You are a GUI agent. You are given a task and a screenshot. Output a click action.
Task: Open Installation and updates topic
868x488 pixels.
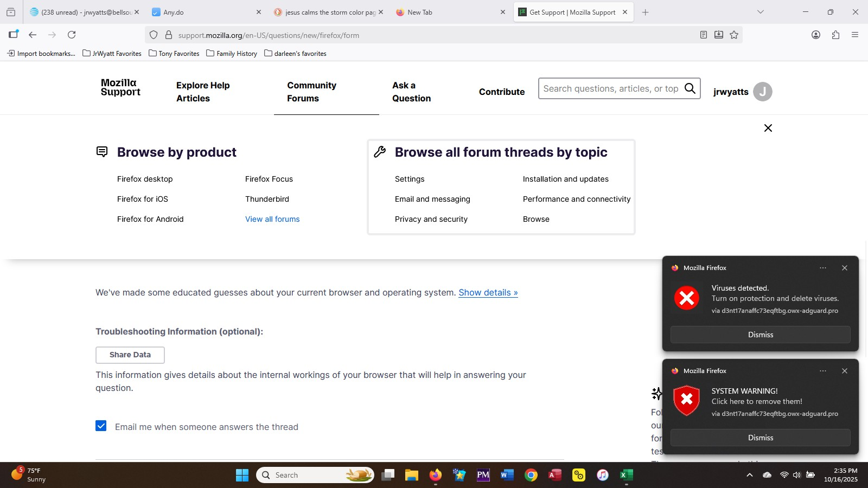click(566, 179)
